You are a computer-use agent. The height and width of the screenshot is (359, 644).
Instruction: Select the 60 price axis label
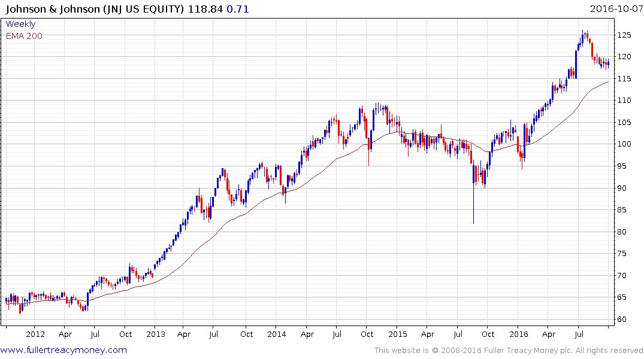[x=622, y=319]
